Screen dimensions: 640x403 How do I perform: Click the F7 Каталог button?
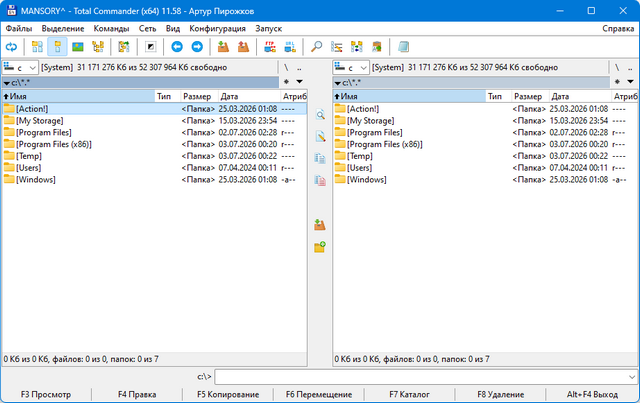click(x=409, y=394)
